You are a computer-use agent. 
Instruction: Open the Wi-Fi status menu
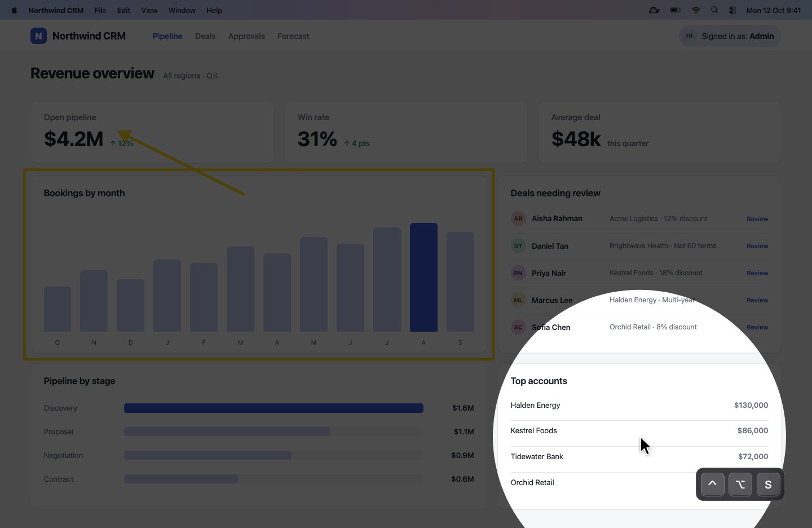[696, 10]
